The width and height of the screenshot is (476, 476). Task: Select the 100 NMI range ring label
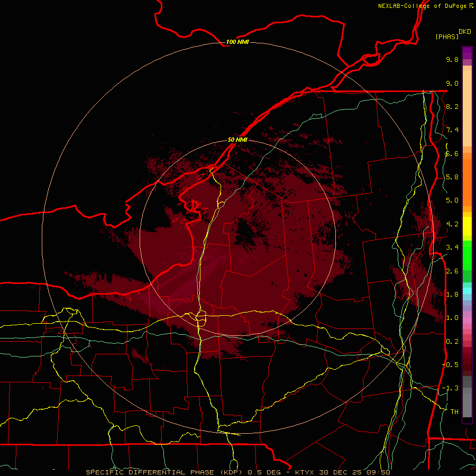point(237,42)
